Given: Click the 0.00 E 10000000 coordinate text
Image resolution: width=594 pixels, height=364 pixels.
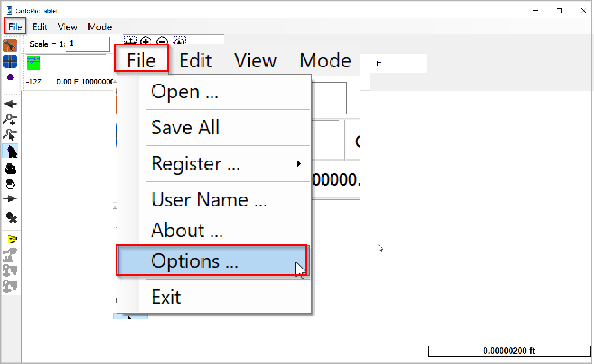Looking at the screenshot, I should pyautogui.click(x=85, y=82).
